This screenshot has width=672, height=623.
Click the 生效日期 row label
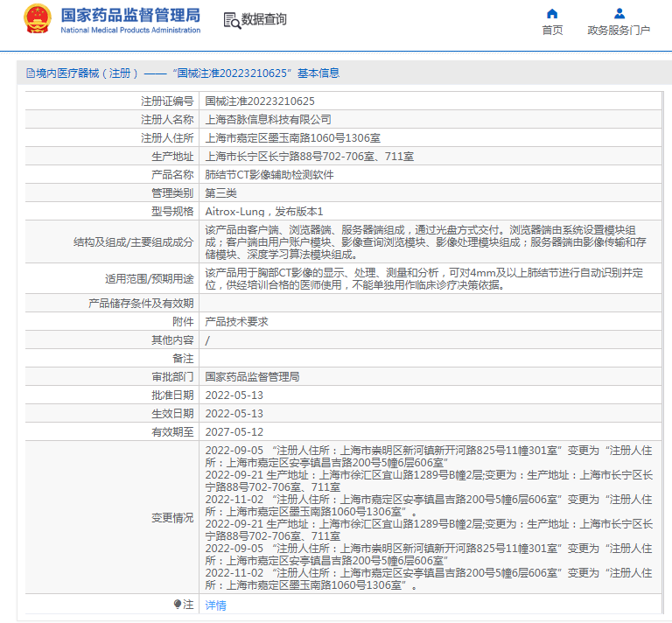click(172, 414)
